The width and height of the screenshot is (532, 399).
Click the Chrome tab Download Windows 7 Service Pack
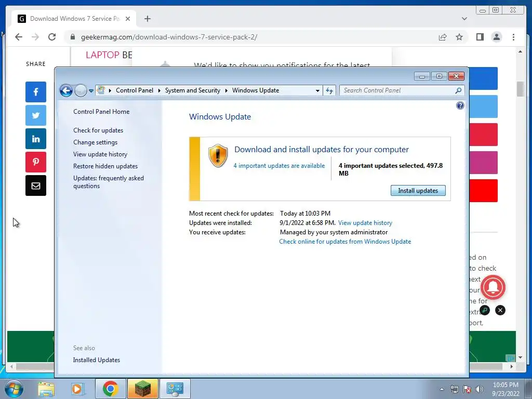pos(74,19)
